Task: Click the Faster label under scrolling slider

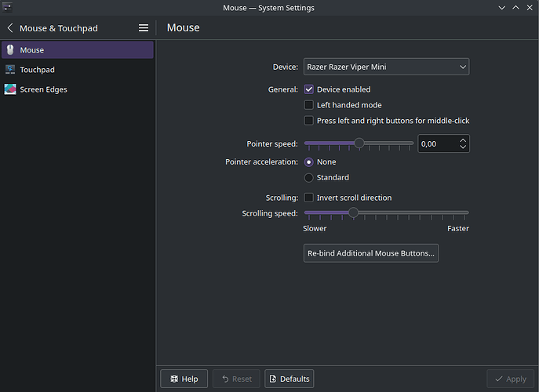Action: pos(458,228)
